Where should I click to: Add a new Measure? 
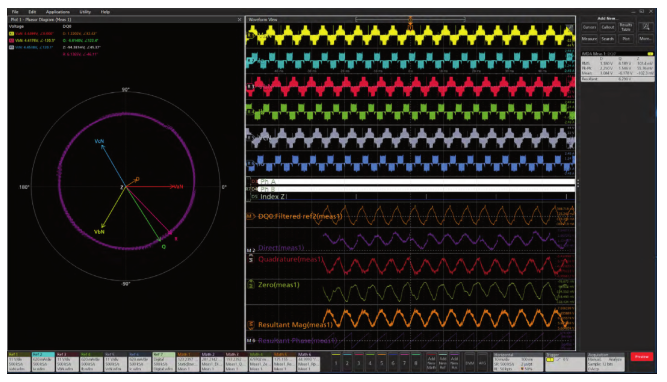(589, 39)
